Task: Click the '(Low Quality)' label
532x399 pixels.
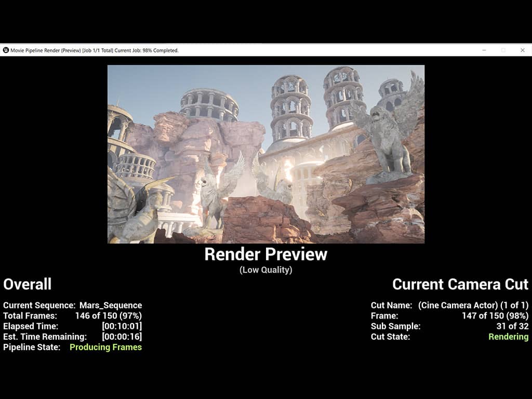Action: tap(266, 270)
